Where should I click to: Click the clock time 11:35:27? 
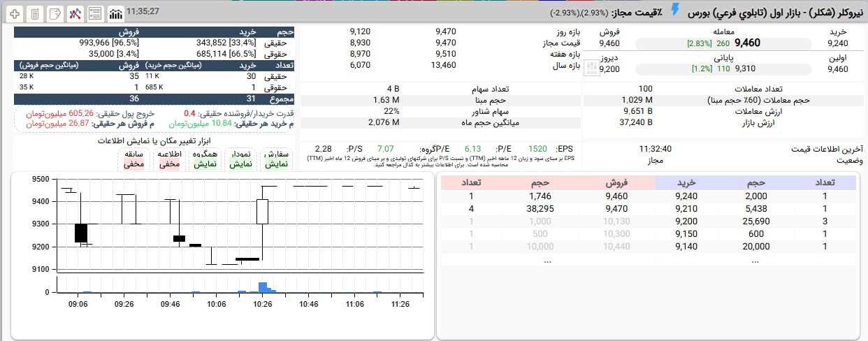[x=143, y=11]
